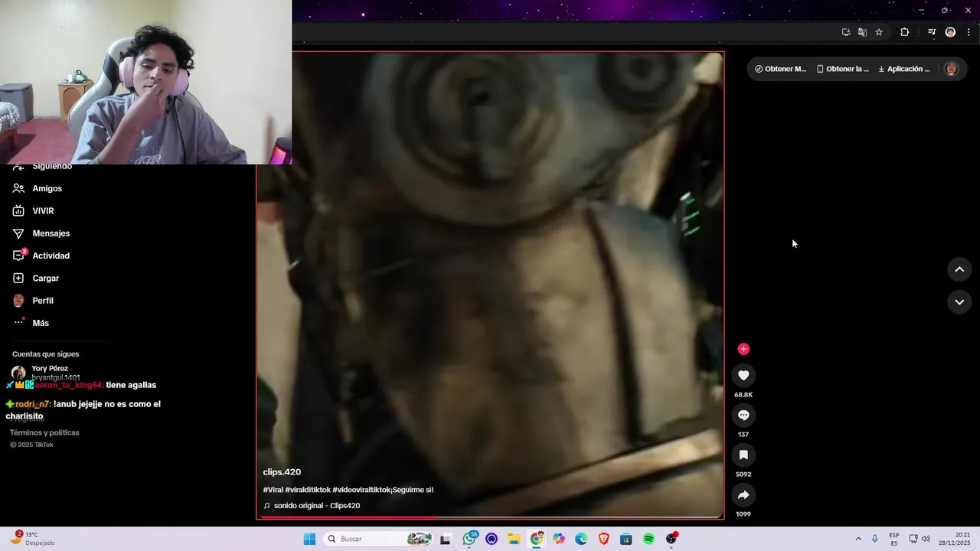Screen dimensions: 980x551
Task: Click the #viralditiktok hashtag
Action: tap(308, 490)
